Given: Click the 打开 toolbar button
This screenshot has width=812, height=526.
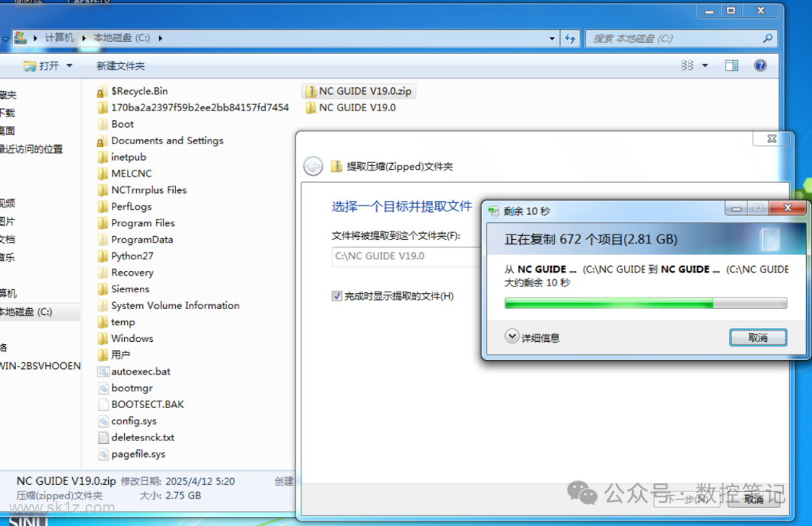Looking at the screenshot, I should (41, 66).
